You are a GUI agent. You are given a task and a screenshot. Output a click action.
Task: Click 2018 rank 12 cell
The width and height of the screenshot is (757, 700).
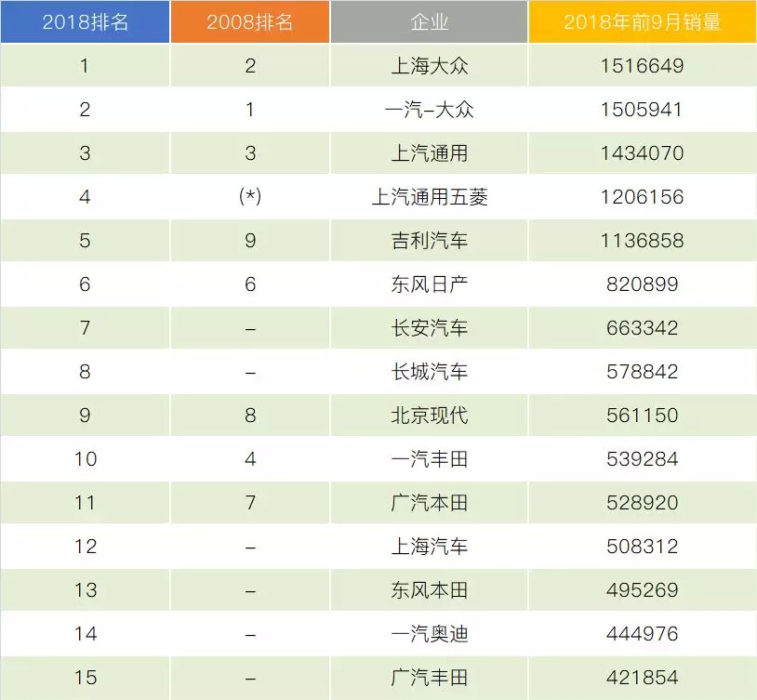click(86, 547)
